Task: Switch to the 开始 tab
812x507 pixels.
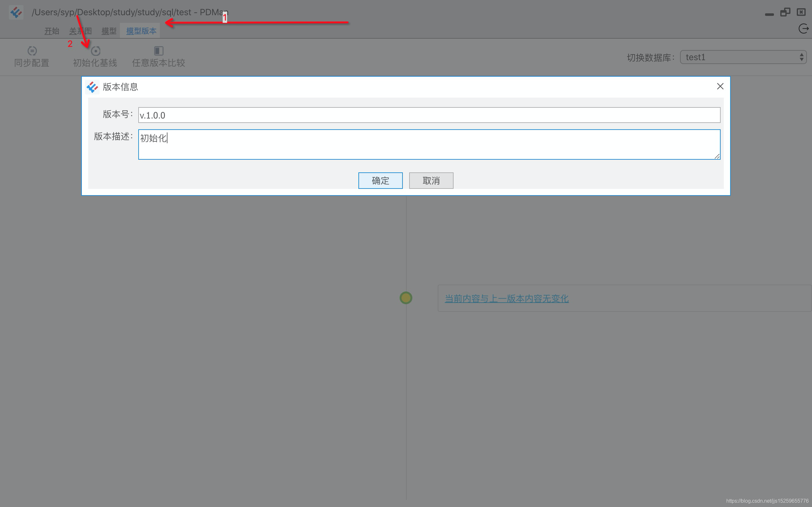Action: pos(51,31)
